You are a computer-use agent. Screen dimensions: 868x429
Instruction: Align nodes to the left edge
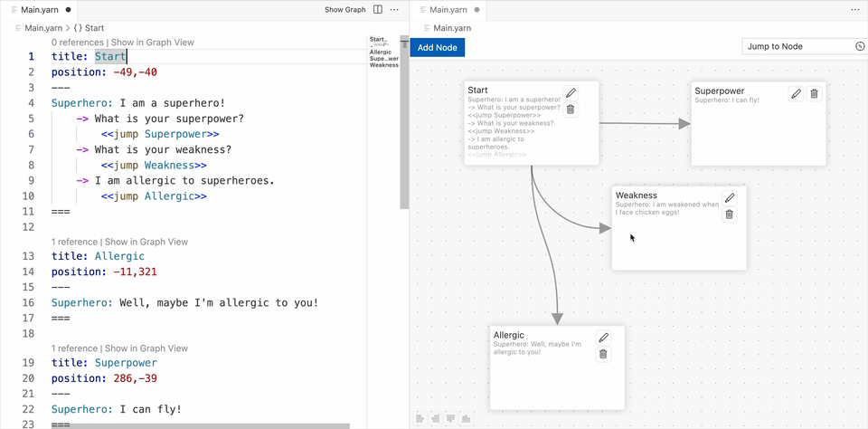tap(421, 418)
